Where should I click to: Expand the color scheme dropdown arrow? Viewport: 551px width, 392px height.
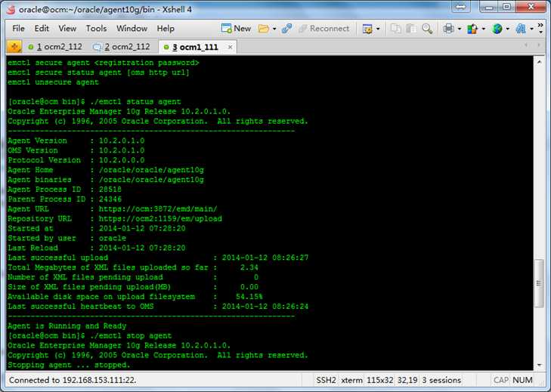[x=484, y=29]
